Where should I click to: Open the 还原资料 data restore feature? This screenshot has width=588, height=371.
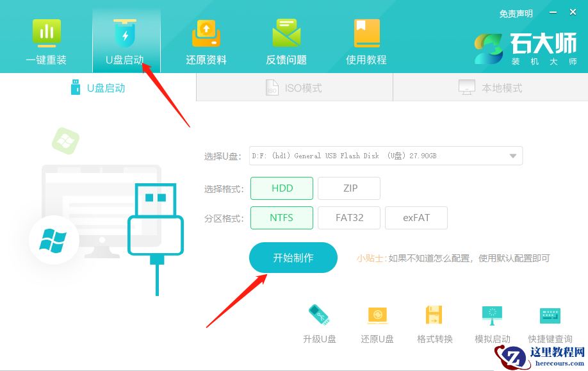point(206,38)
